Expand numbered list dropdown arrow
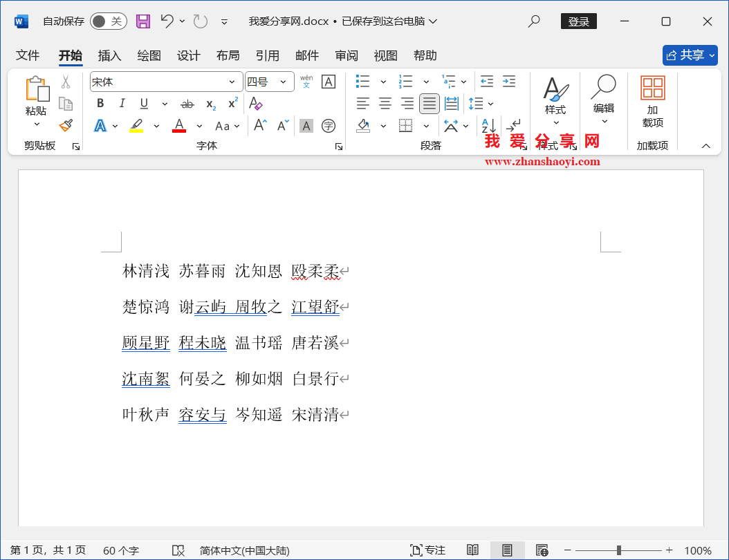 [x=426, y=82]
